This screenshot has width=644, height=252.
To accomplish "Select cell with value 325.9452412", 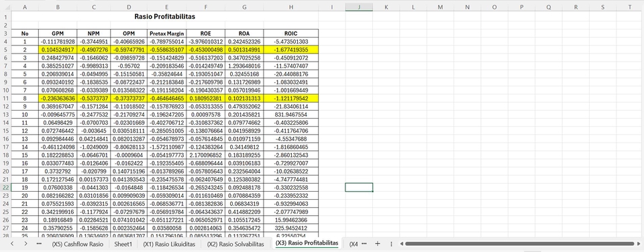I will pyautogui.click(x=290, y=228).
